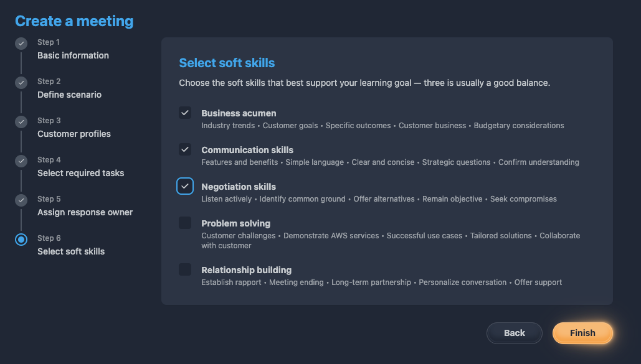This screenshot has height=364, width=641.
Task: Click the Step 3 checkmark circle icon
Action: [x=21, y=122]
